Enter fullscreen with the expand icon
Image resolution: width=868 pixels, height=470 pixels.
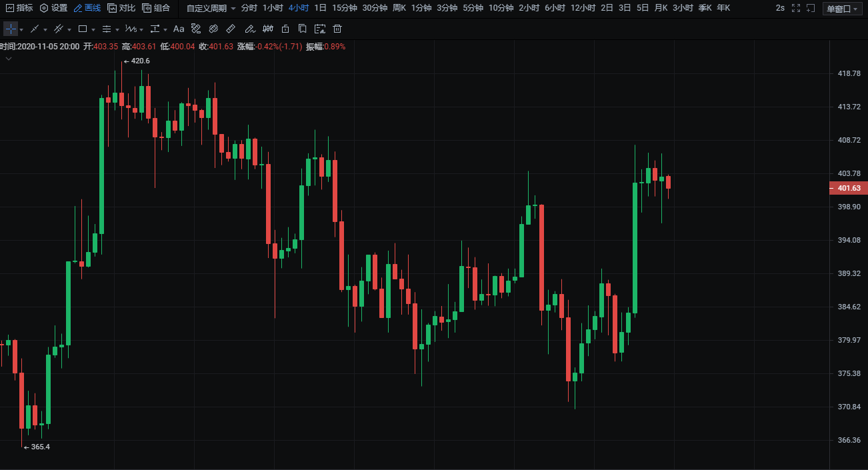795,8
